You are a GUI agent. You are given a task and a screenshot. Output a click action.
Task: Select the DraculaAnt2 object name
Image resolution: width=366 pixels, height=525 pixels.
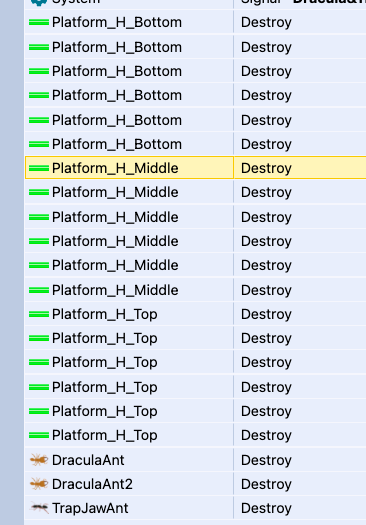tap(92, 484)
